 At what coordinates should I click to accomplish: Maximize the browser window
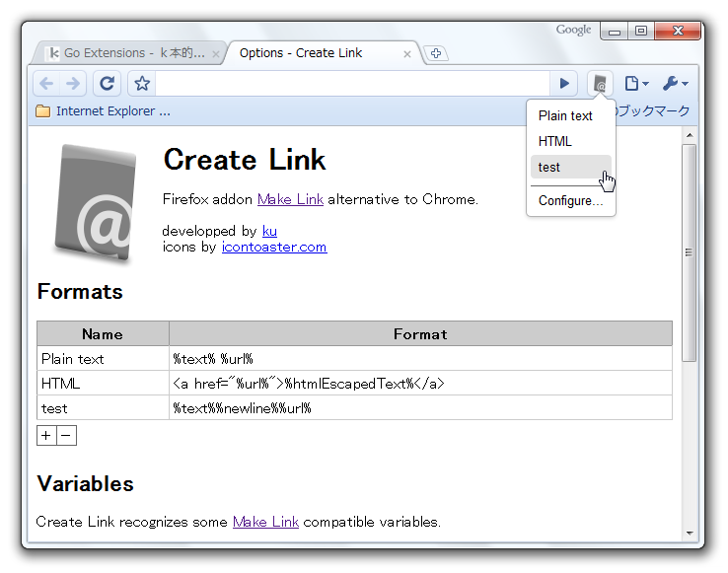pos(641,32)
